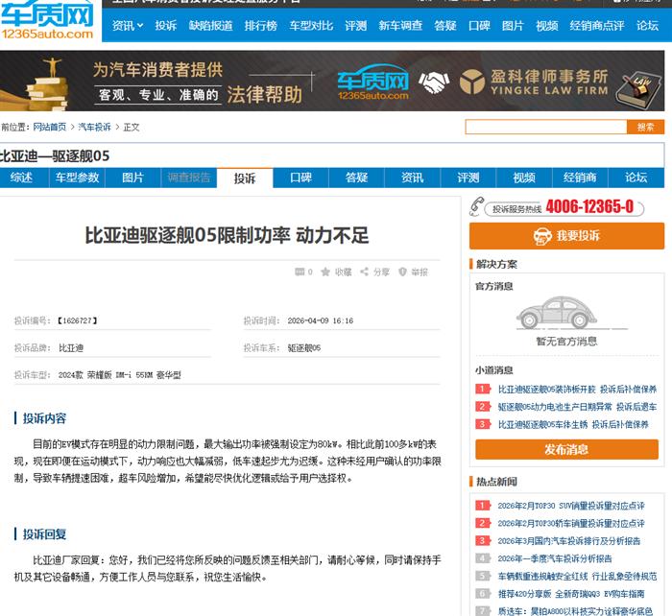Click the 车质网 logo at top left
Viewport: 672px width, 616px height.
48,19
